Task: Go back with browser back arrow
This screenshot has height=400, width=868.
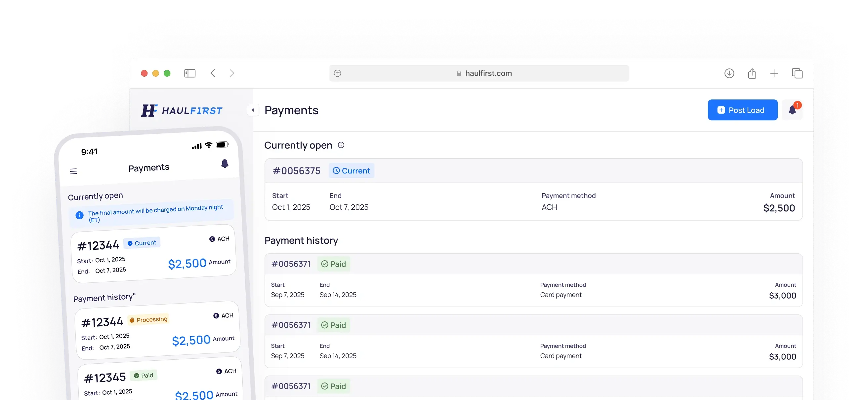Action: point(213,73)
